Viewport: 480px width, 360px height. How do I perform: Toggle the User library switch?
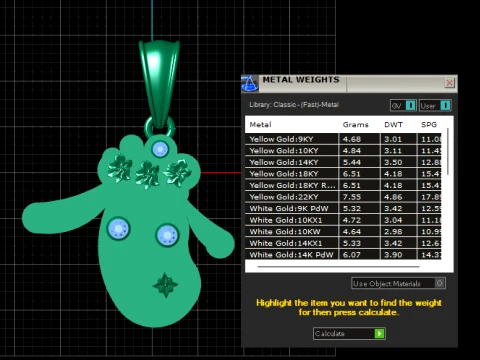point(445,106)
